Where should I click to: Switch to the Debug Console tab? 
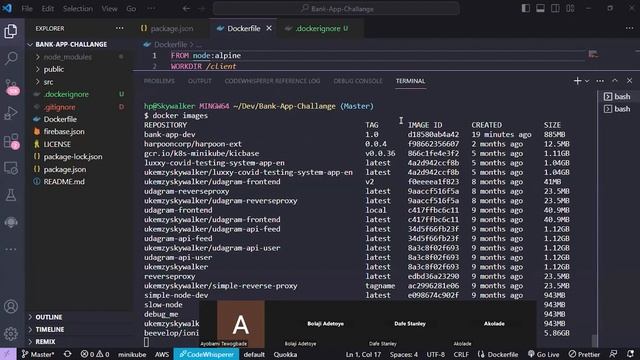point(358,81)
